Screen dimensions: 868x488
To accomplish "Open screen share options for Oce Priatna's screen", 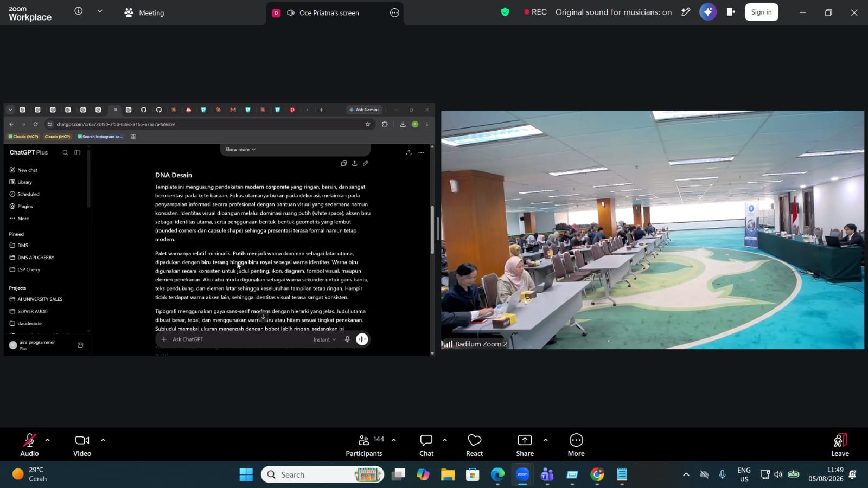I will coord(394,12).
